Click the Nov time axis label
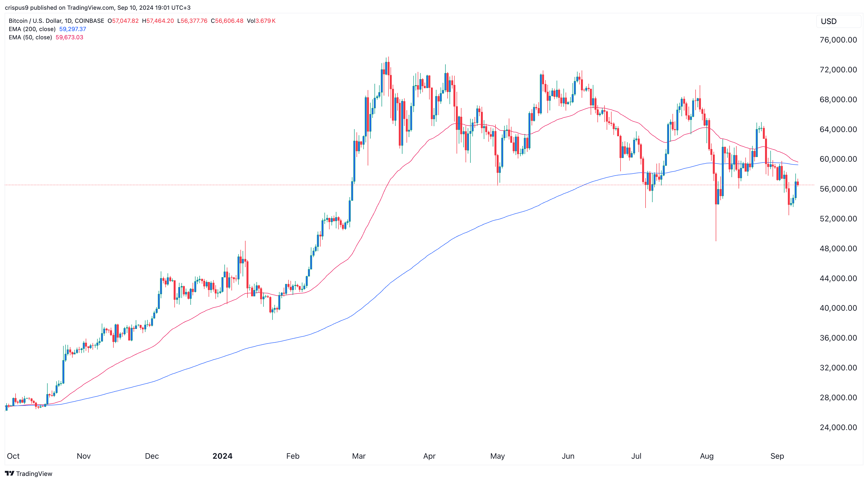Screen dimensions: 868x482 point(84,456)
